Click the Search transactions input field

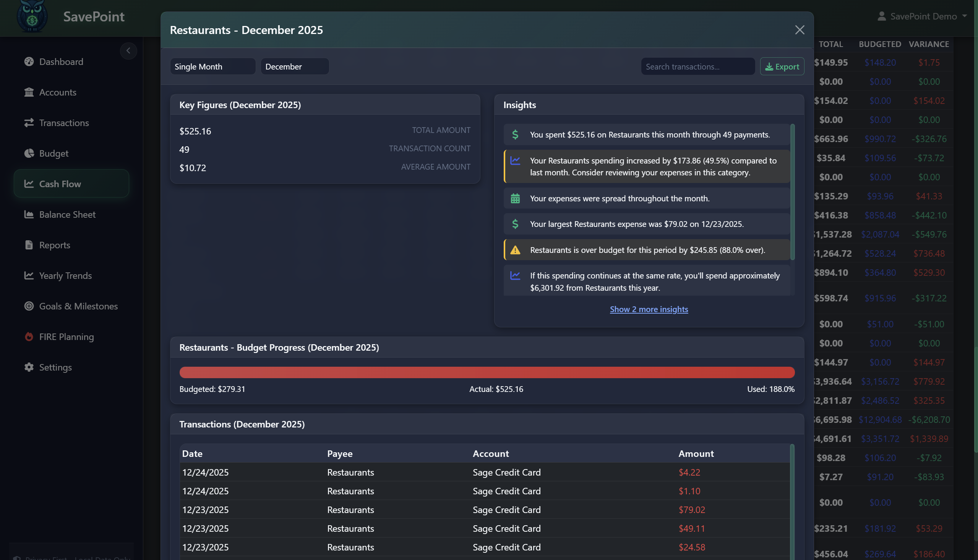coord(697,66)
